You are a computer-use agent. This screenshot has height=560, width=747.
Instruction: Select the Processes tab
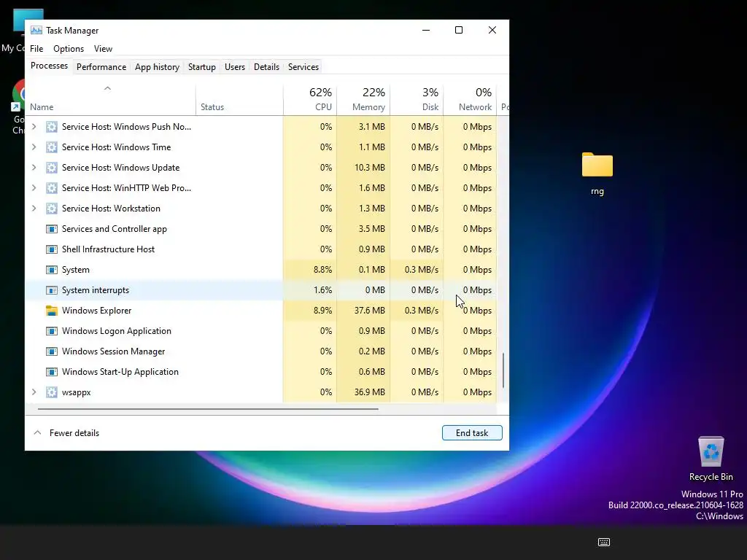49,66
